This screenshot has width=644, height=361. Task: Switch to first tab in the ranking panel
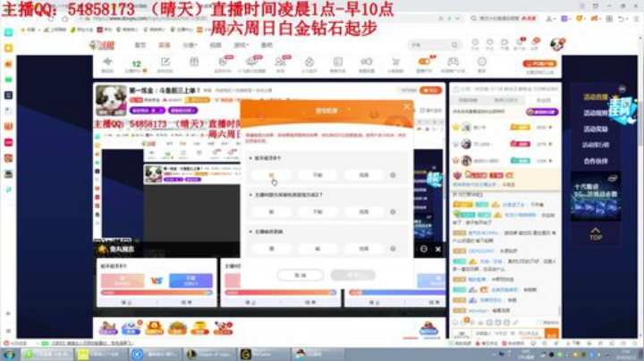(468, 100)
